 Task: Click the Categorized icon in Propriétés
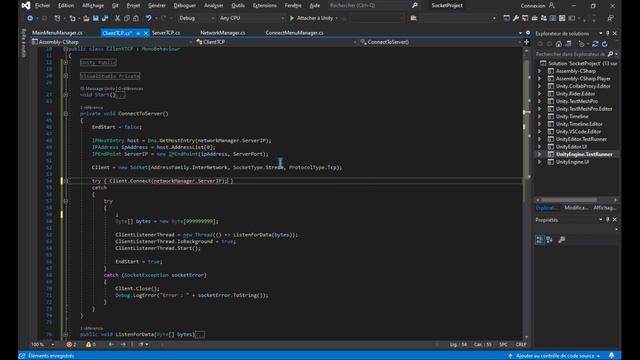coord(540,240)
